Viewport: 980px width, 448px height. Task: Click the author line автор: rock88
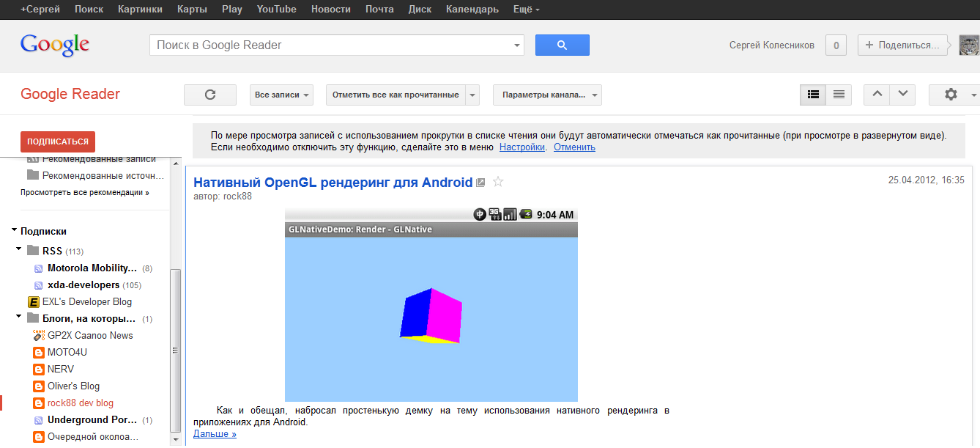[223, 197]
